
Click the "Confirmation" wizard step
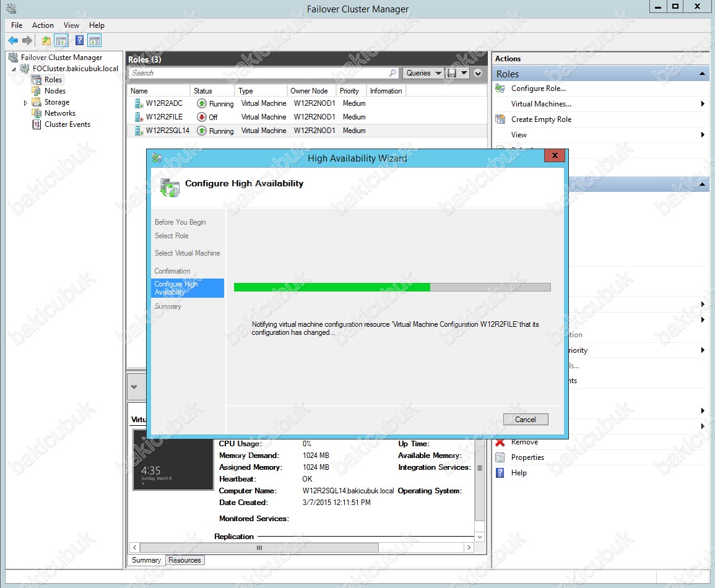172,270
